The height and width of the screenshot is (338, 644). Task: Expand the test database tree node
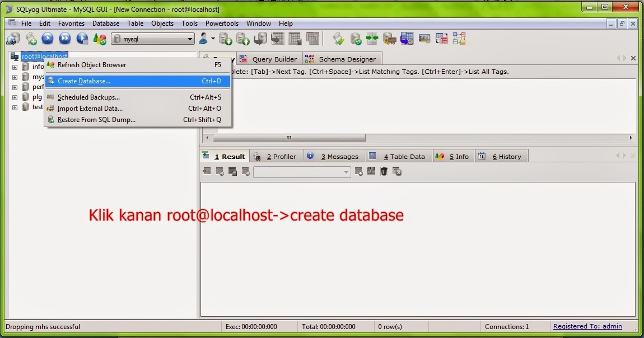[15, 107]
